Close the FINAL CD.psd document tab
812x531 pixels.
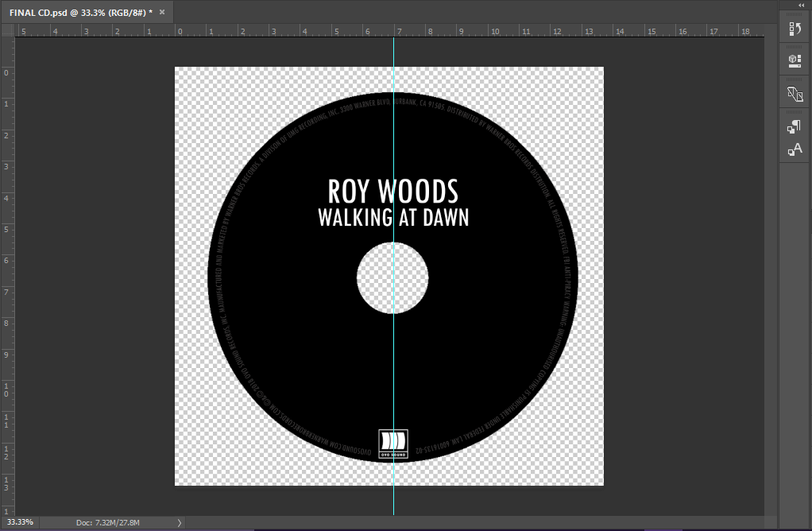click(162, 12)
